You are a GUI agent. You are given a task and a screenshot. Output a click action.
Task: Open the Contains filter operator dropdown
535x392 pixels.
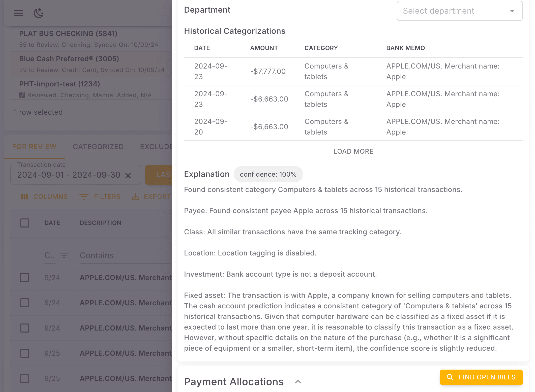pos(50,255)
